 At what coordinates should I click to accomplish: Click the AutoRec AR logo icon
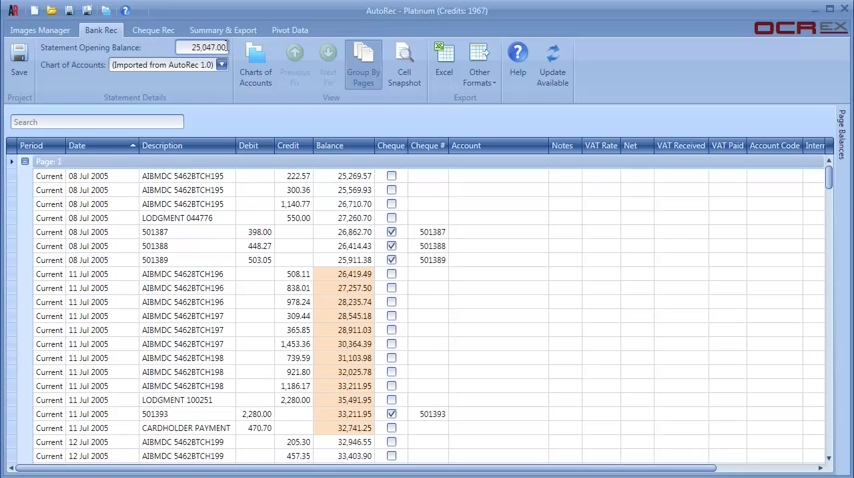point(13,10)
